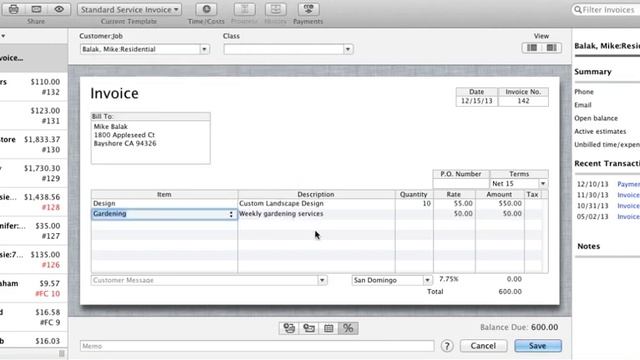The image size is (640, 360).
Task: Open the 05/02/13 Invoice link
Action: click(628, 216)
